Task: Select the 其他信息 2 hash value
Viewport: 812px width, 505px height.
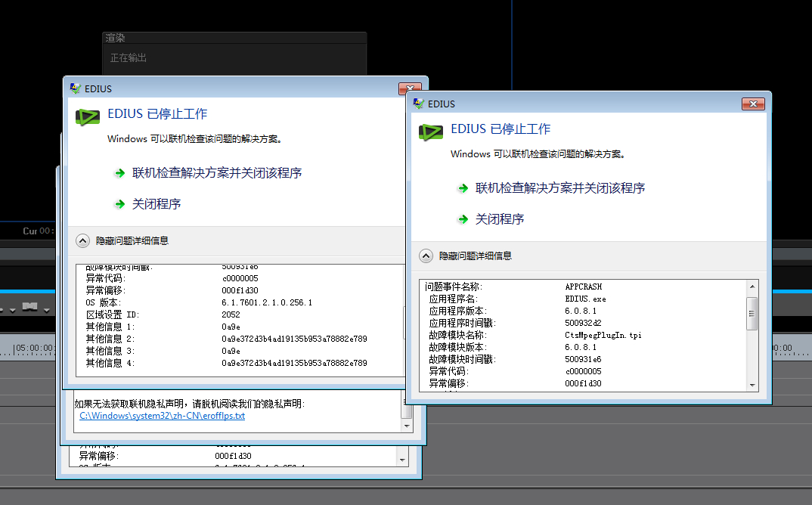Action: (294, 339)
